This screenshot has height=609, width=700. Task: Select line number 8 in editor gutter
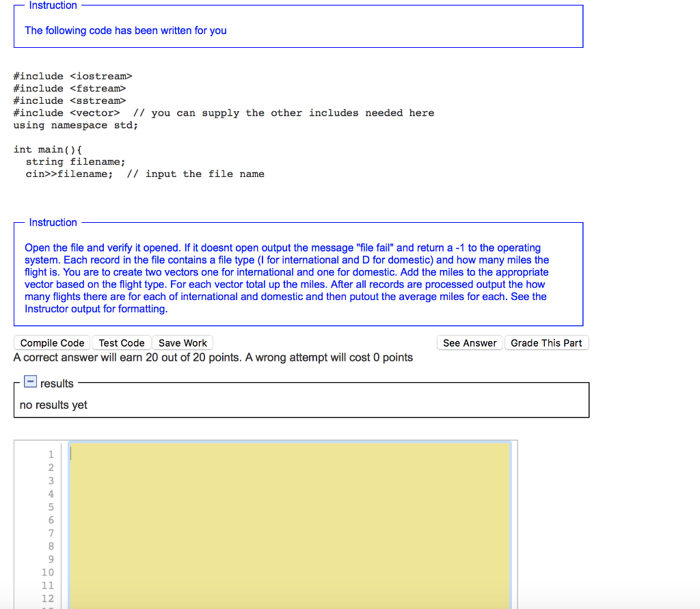coord(51,546)
